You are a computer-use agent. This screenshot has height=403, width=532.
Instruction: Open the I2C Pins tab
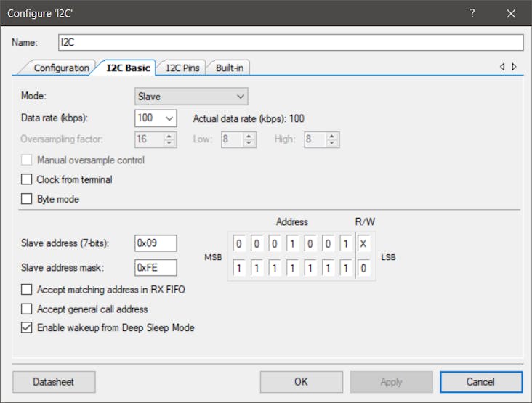pyautogui.click(x=182, y=68)
